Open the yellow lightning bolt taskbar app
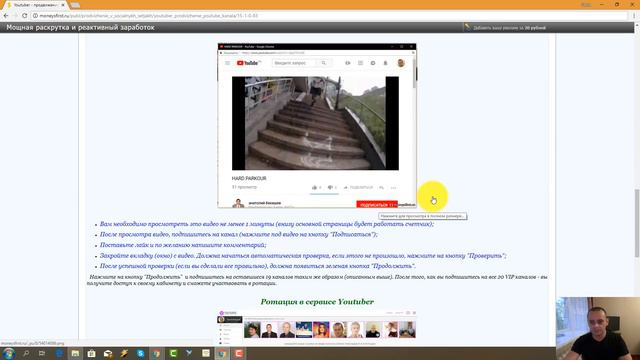This screenshot has width=640, height=360. (x=124, y=353)
